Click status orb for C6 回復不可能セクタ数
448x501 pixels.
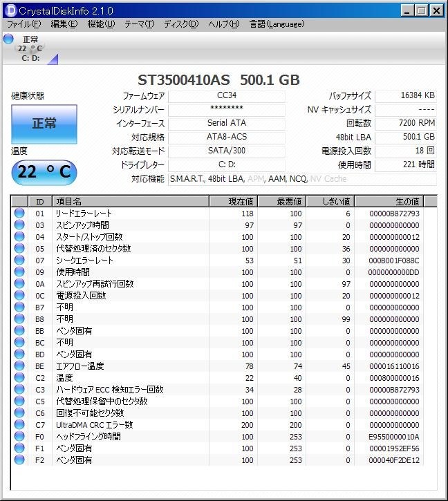click(19, 413)
